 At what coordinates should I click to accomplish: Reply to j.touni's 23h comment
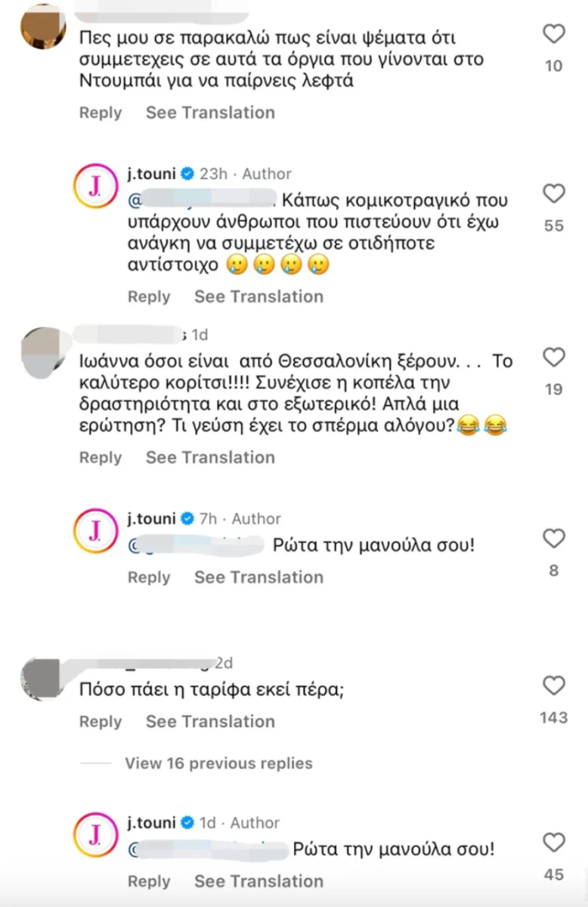[149, 297]
